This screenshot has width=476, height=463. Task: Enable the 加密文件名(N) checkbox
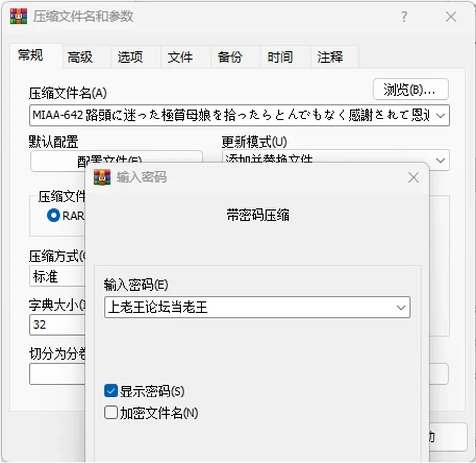[111, 413]
